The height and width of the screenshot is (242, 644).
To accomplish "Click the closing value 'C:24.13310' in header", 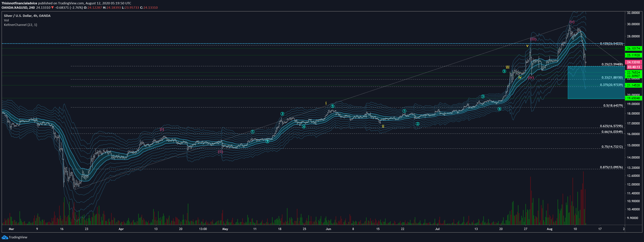I will click(x=149, y=8).
